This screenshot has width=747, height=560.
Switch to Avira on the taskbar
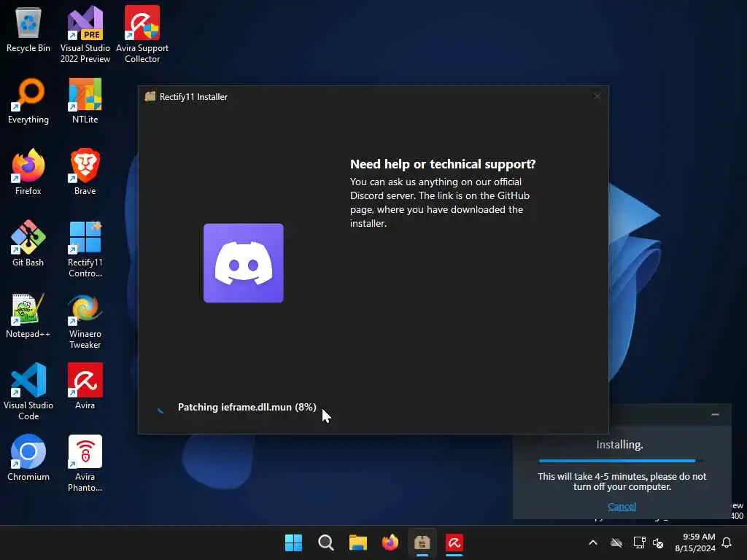click(x=454, y=542)
